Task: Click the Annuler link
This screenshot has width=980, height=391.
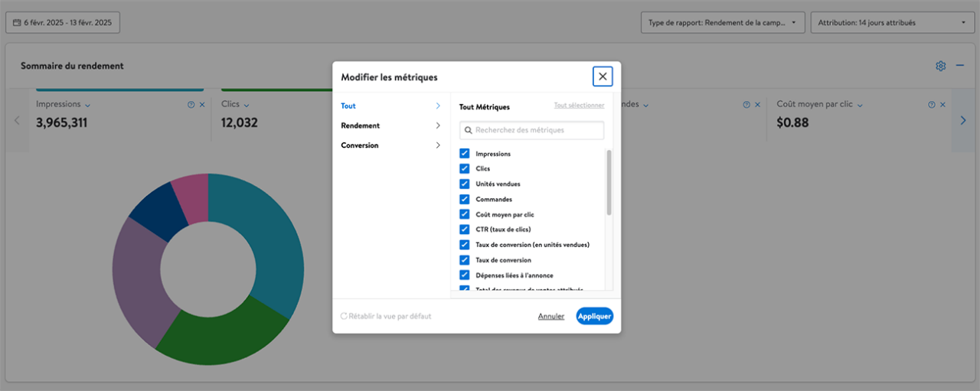Action: [x=550, y=316]
